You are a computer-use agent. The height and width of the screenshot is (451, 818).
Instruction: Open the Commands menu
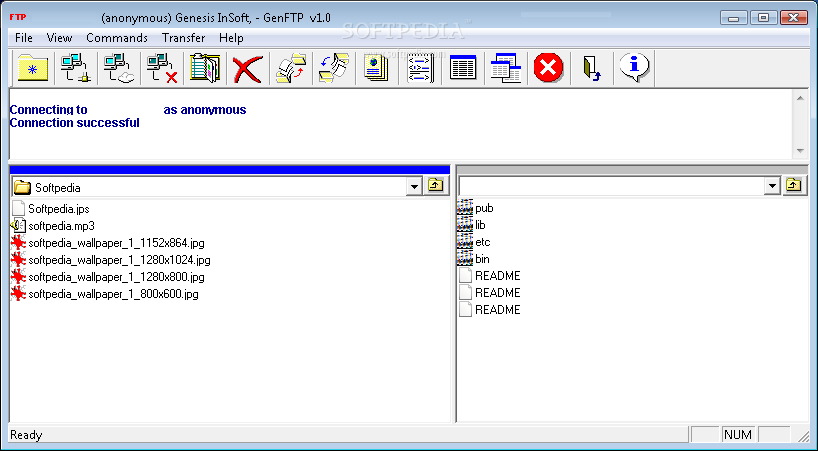pyautogui.click(x=117, y=38)
